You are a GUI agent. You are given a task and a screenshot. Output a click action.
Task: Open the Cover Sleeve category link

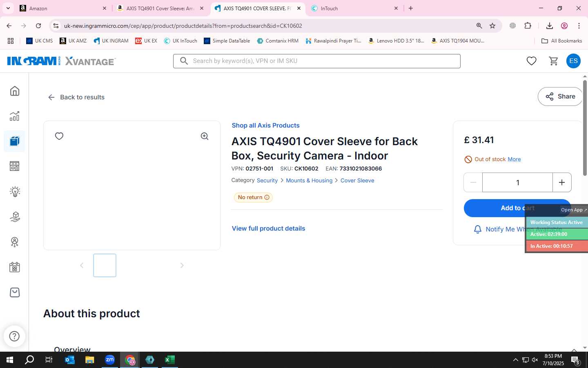tap(357, 180)
